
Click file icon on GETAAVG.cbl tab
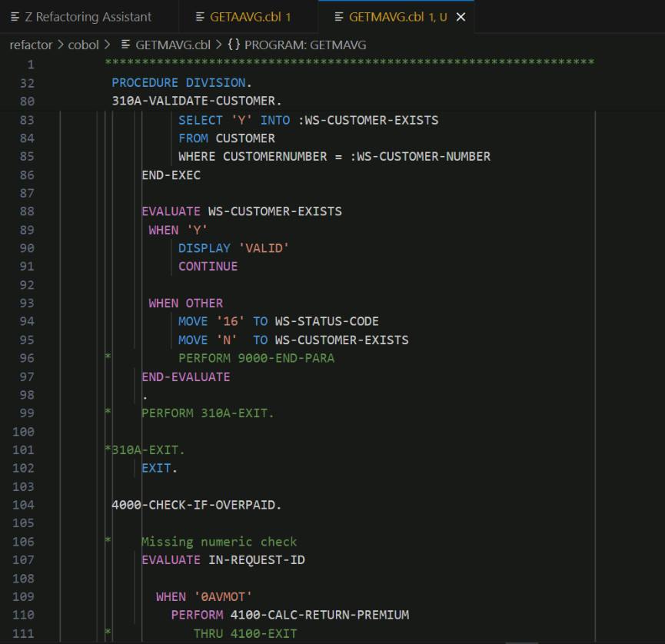(x=200, y=17)
